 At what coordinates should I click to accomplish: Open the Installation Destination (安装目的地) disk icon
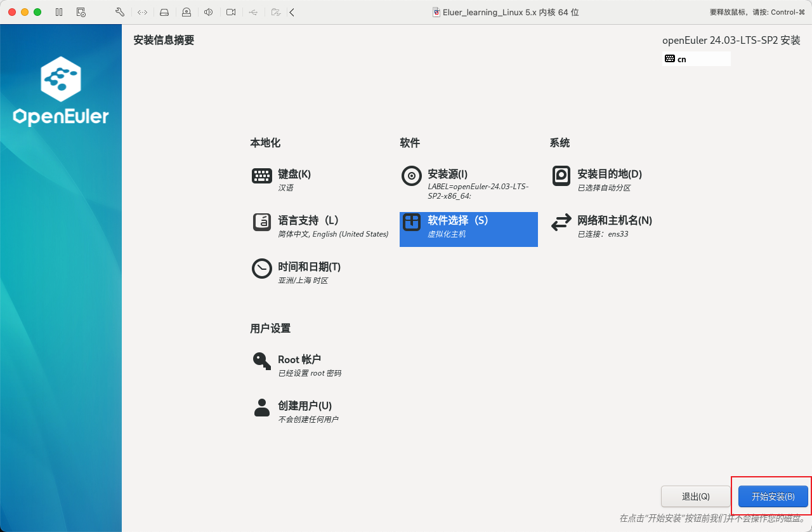pyautogui.click(x=561, y=176)
